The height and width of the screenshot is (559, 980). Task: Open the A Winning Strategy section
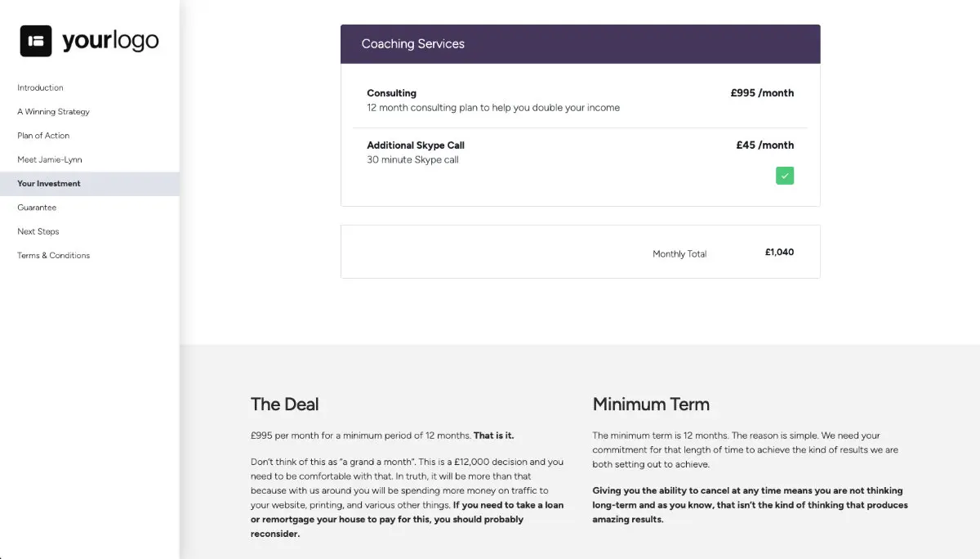click(x=52, y=111)
